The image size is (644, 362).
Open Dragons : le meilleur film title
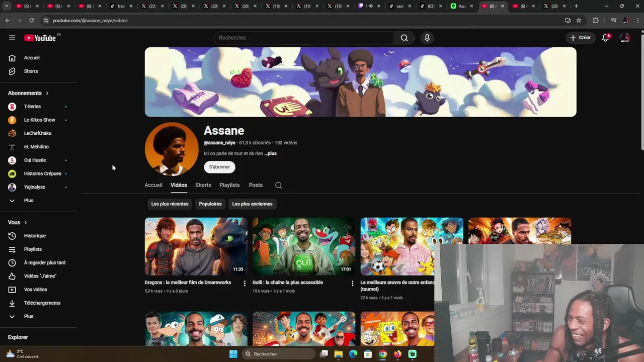click(188, 283)
